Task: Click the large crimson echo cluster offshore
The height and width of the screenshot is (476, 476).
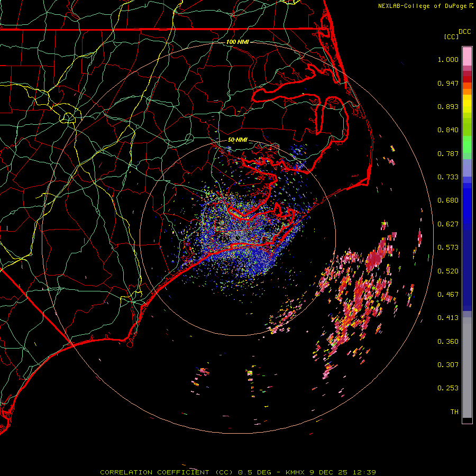Action: (375, 258)
